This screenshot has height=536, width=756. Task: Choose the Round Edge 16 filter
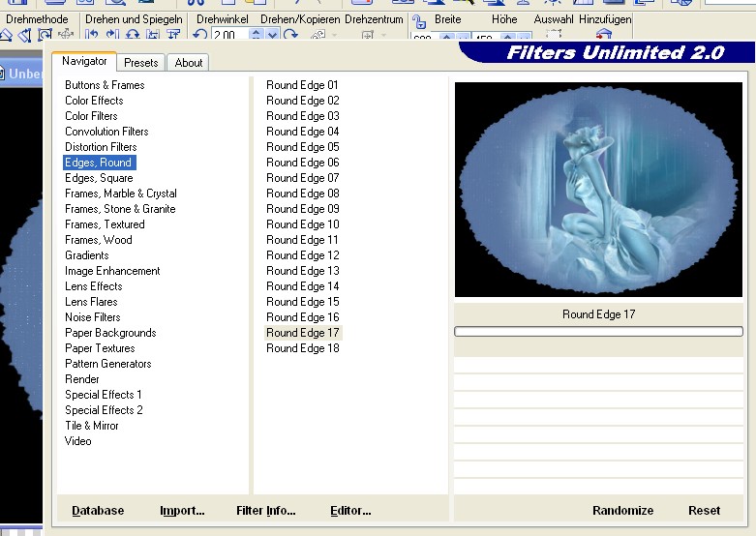tap(302, 316)
